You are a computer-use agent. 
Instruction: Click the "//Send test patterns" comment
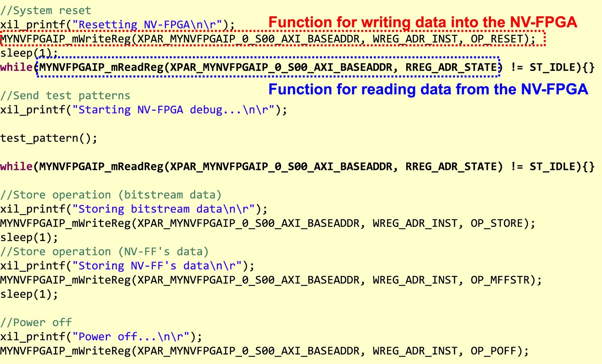click(x=65, y=96)
